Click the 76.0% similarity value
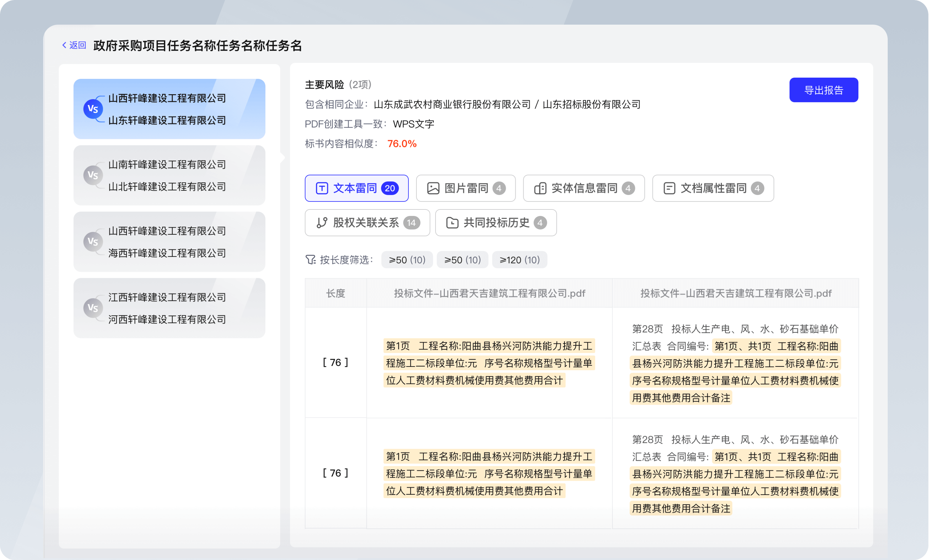The width and height of the screenshot is (929, 560). pyautogui.click(x=402, y=144)
